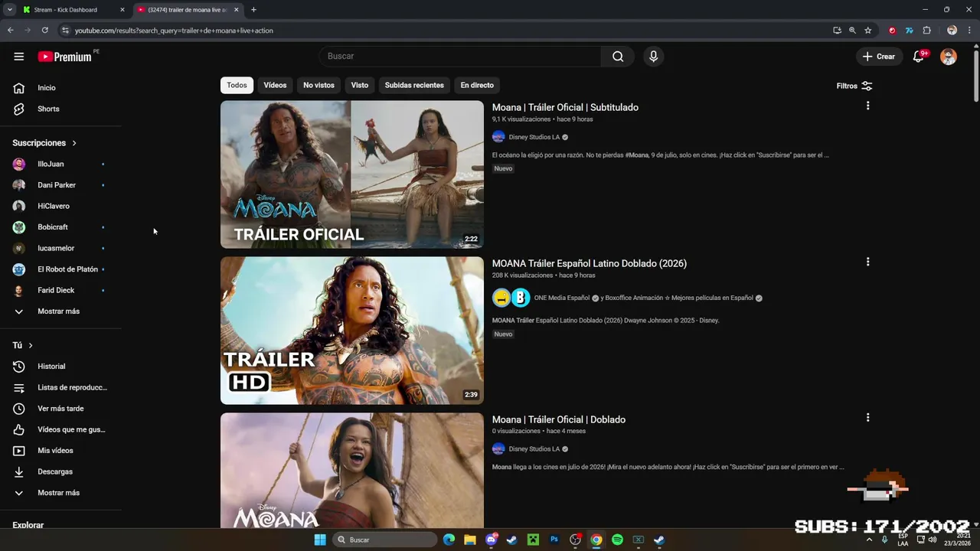Open the Windows Start menu
The height and width of the screenshot is (551, 980).
(320, 540)
